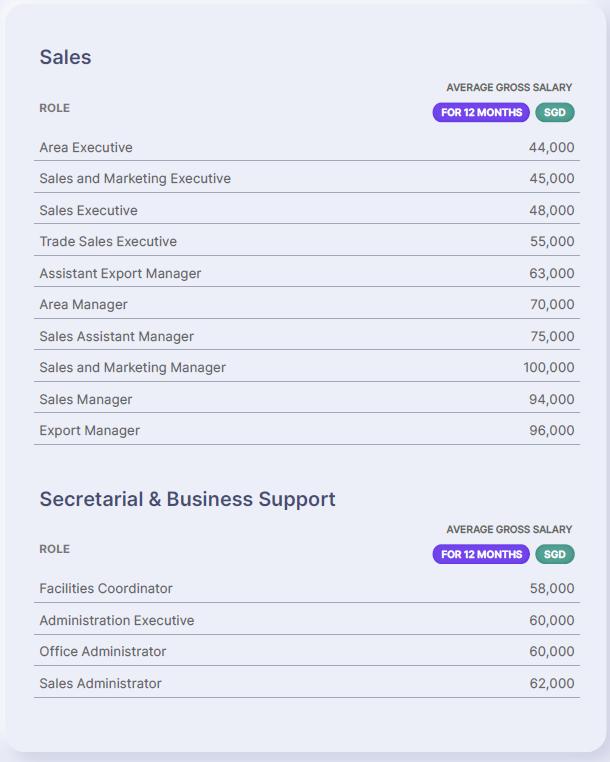Click the Administration Executive role
610x762 pixels.
[117, 620]
